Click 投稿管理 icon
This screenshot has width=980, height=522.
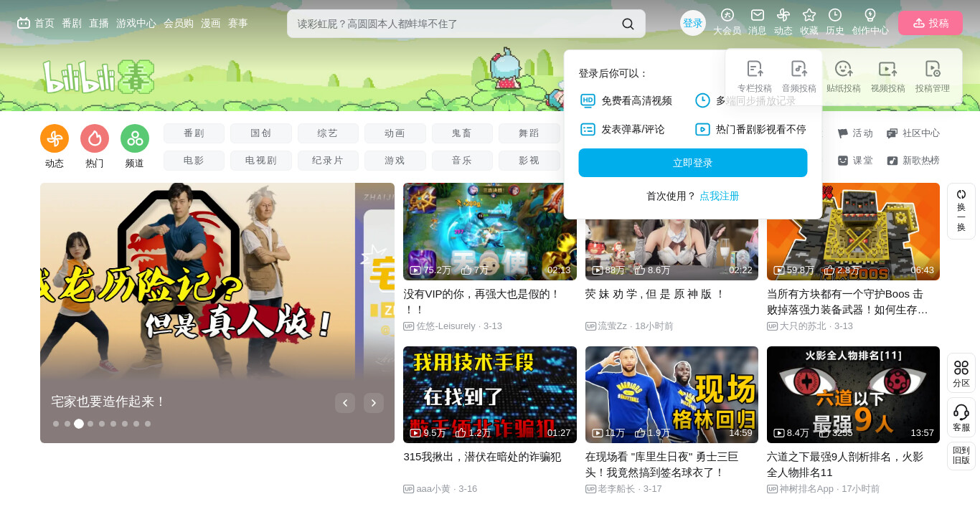933,69
